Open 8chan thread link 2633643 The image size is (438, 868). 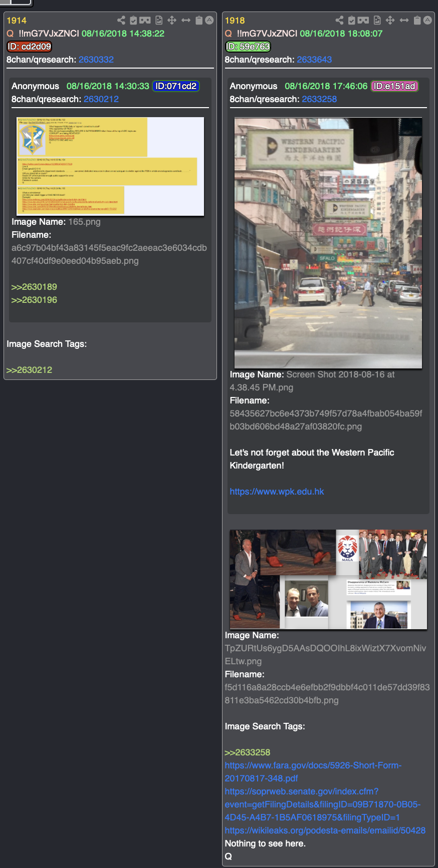(x=314, y=60)
